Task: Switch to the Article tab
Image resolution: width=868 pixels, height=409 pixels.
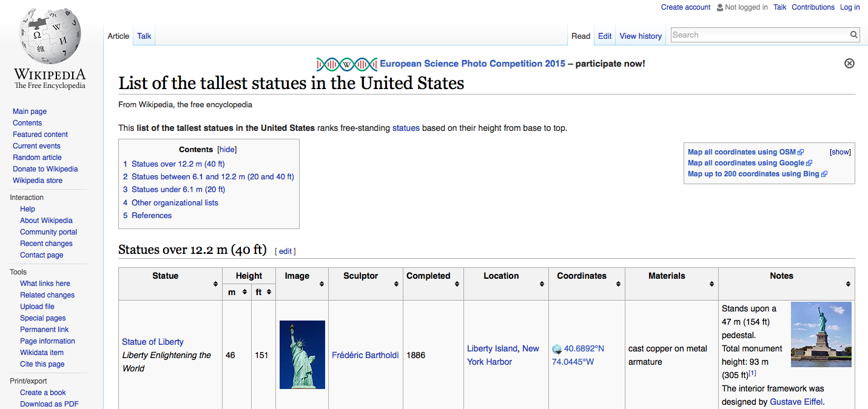Action: point(118,36)
